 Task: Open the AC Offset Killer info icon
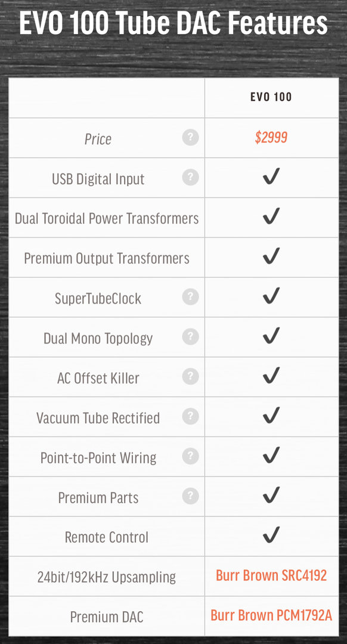click(191, 376)
